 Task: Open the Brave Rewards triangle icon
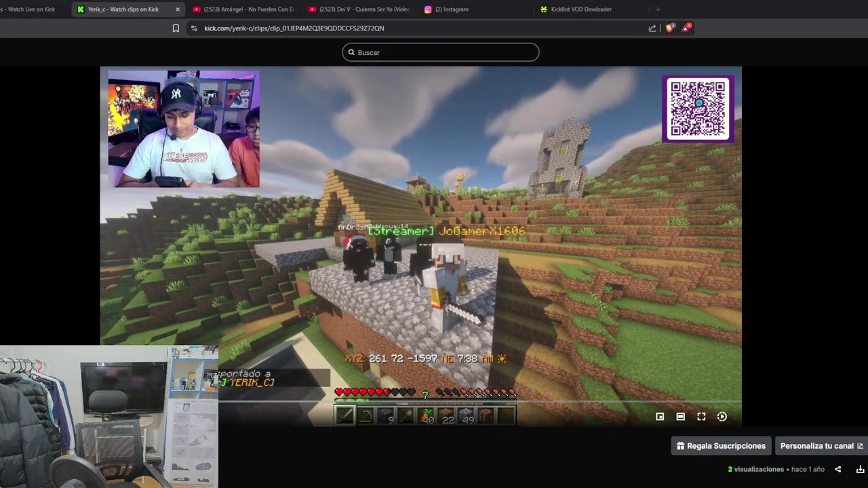click(x=687, y=27)
